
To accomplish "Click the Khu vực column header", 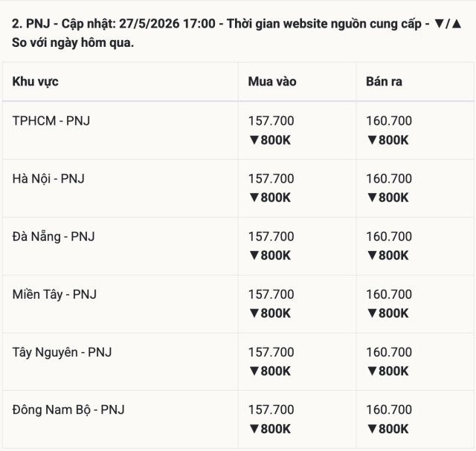I will pos(35,82).
